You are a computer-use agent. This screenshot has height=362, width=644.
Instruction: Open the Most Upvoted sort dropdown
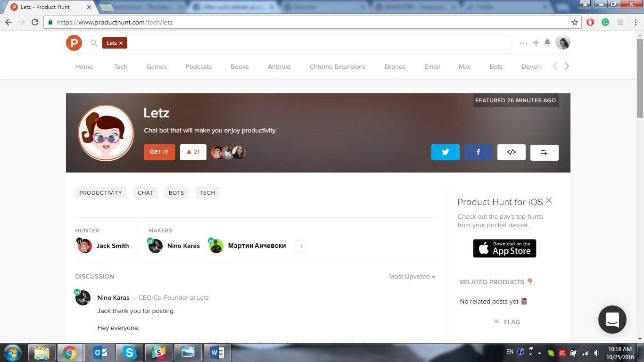pos(411,277)
